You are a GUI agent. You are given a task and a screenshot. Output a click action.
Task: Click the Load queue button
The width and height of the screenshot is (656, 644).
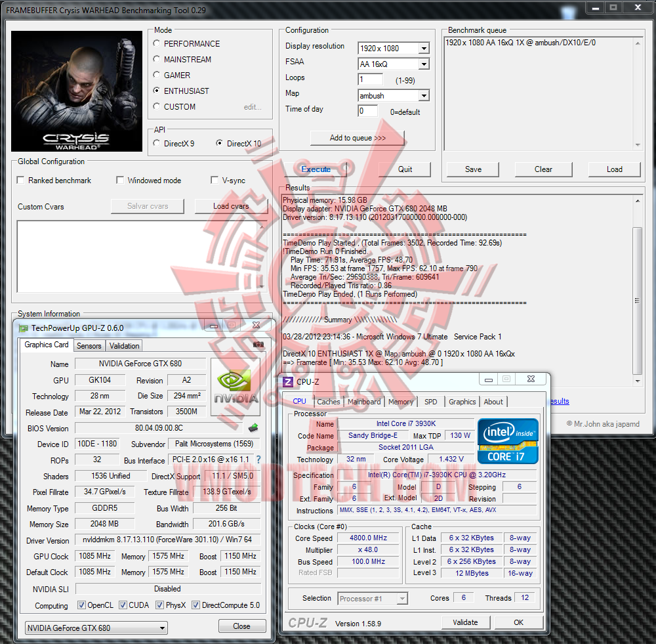(614, 169)
